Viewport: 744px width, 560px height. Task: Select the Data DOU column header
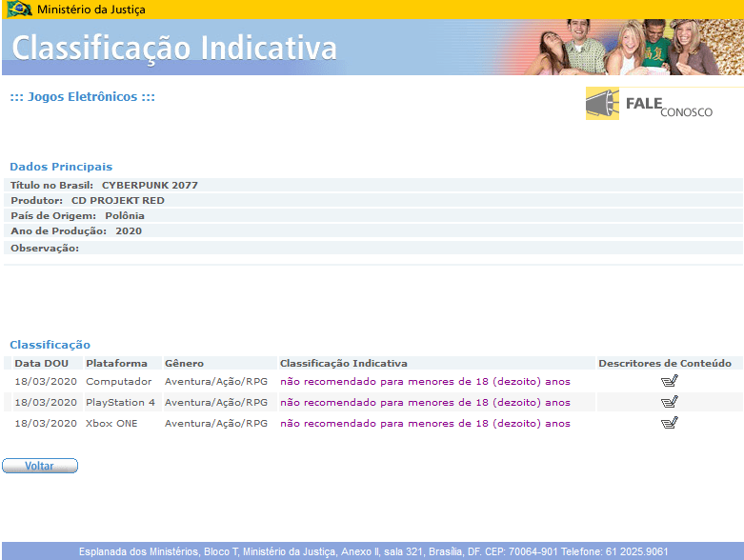pos(41,363)
